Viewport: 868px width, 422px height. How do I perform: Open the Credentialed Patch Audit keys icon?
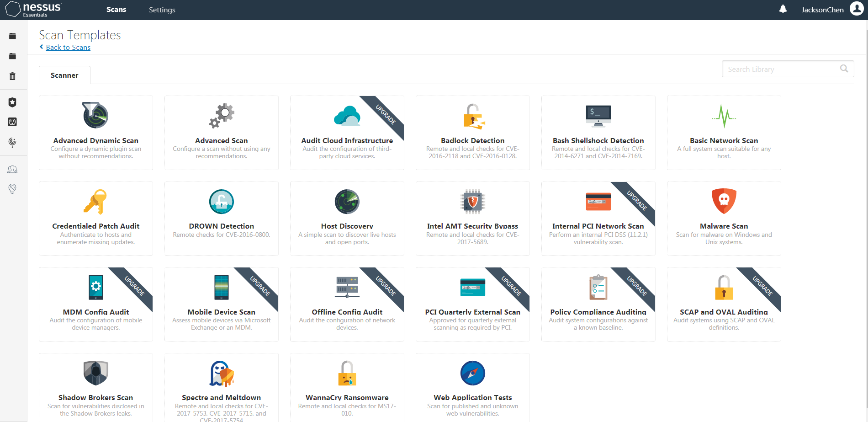[x=95, y=202]
